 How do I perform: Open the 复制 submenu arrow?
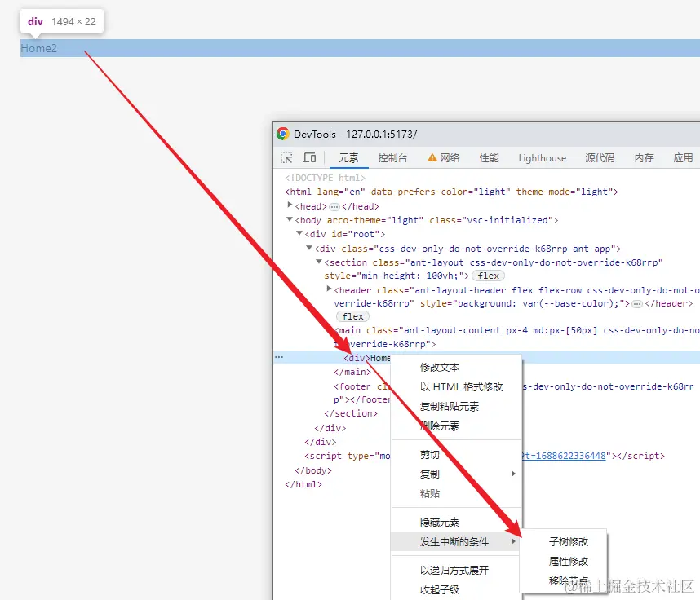click(513, 474)
